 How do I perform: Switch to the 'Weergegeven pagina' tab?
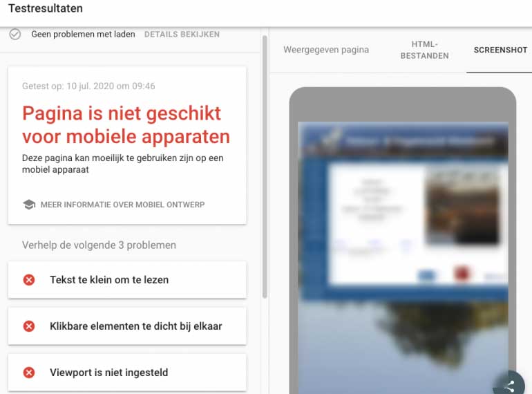326,50
